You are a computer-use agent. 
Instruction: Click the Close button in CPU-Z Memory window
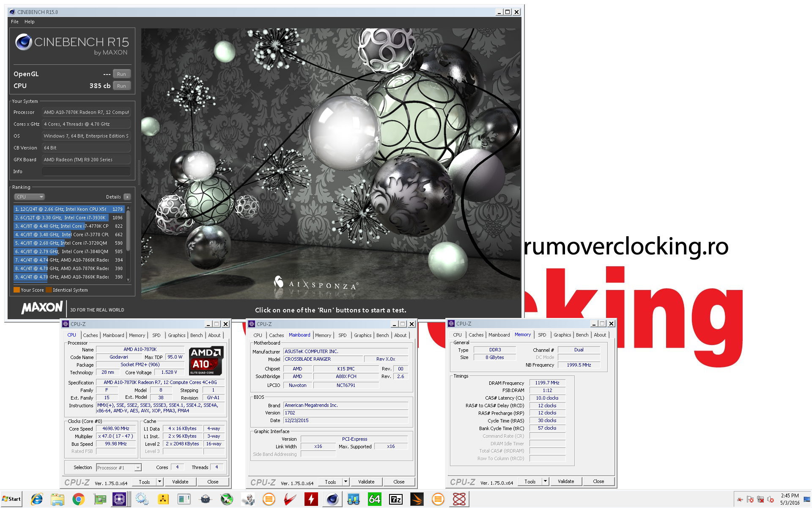click(598, 481)
